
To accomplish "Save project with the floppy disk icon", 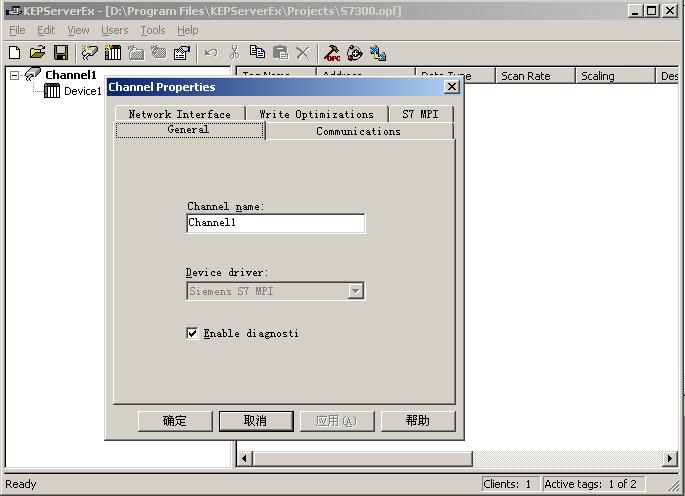I will pos(61,53).
